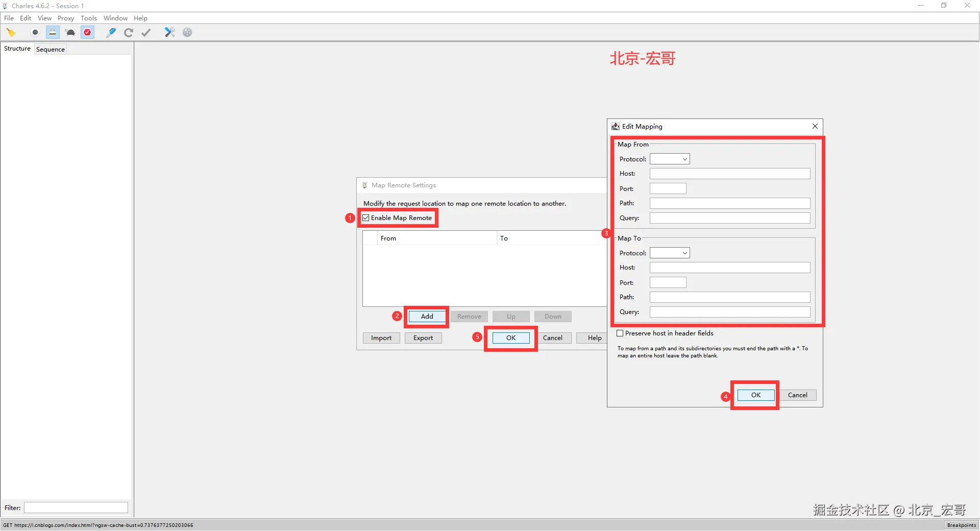Viewport: 980px width, 531px height.
Task: Open Compose with the pen icon
Action: coord(111,33)
